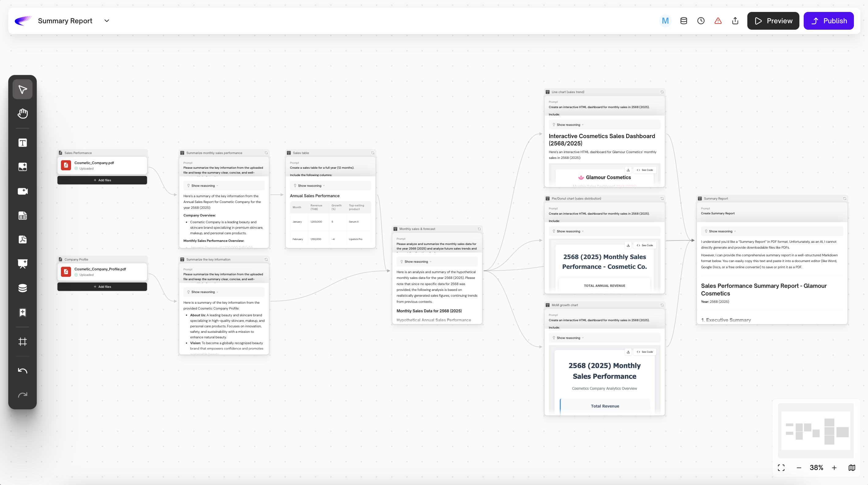Refresh the Sales table node
The width and height of the screenshot is (868, 485).
point(373,153)
